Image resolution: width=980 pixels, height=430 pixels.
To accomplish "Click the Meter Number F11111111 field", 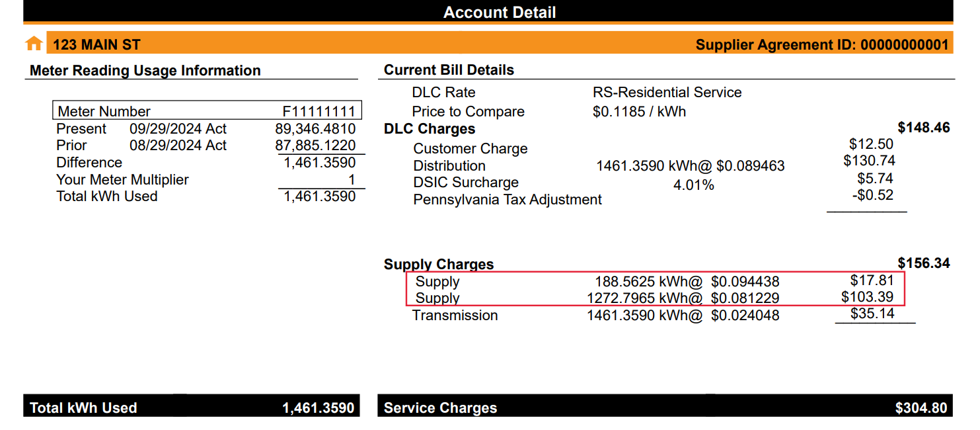I will pyautogui.click(x=206, y=110).
